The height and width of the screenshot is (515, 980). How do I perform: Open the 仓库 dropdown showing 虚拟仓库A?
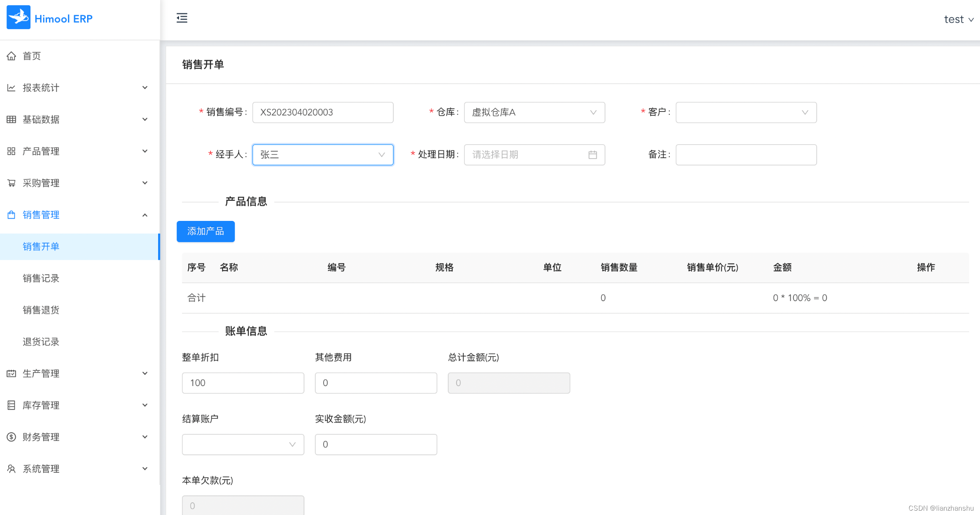pos(534,112)
